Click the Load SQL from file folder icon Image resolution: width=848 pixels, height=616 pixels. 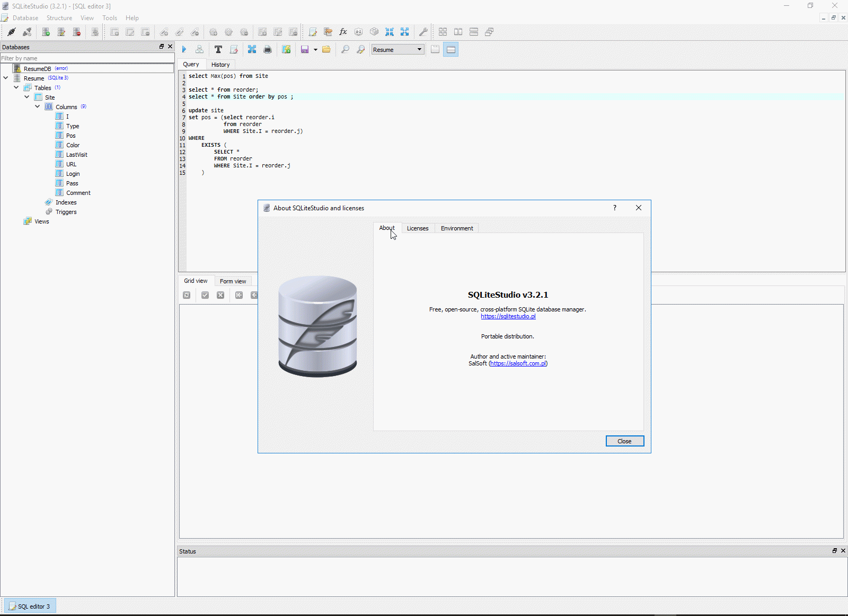[x=326, y=49]
